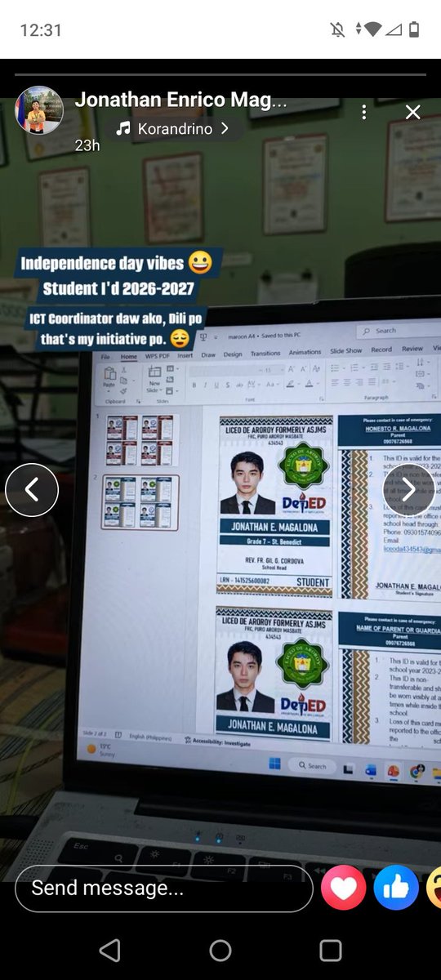The image size is (441, 980).
Task: Tap the music note icon beside Korandrino
Action: click(x=123, y=128)
